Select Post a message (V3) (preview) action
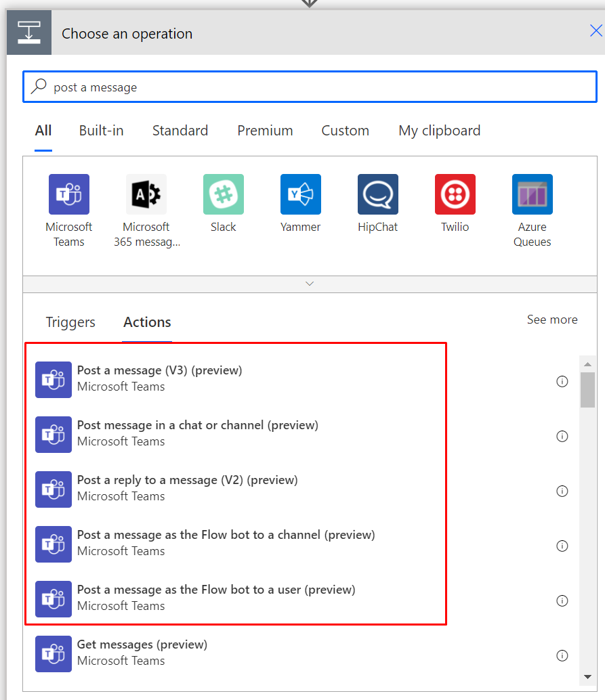The width and height of the screenshot is (605, 700). pyautogui.click(x=159, y=370)
